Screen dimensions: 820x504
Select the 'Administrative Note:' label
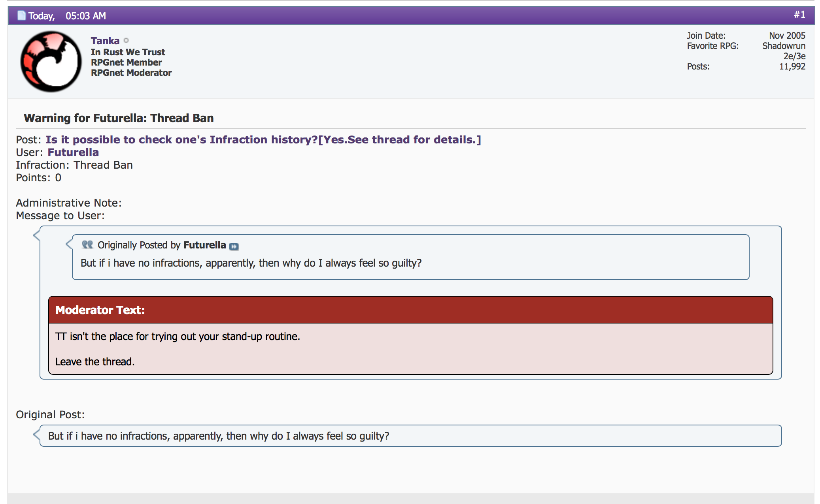coord(69,203)
